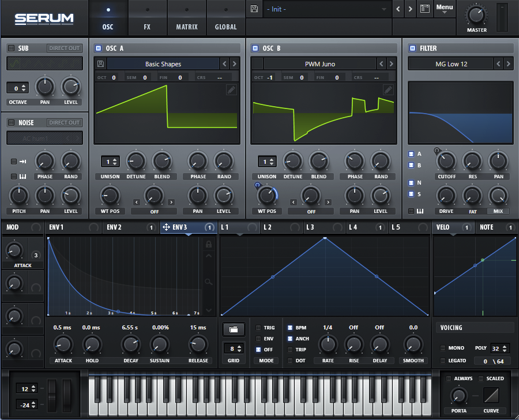Enable the NOISE oscillator
This screenshot has width=519, height=420.
point(12,122)
